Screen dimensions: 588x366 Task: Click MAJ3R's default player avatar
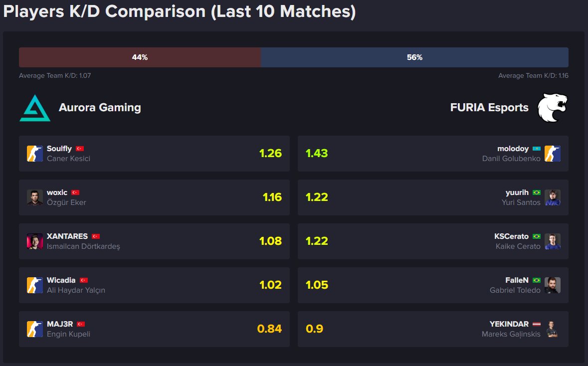(x=35, y=329)
